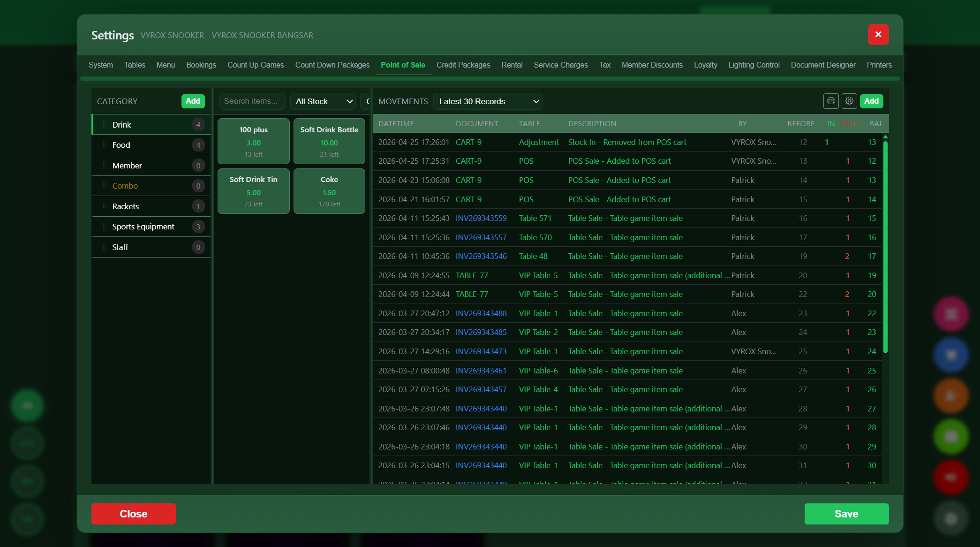Select the 100 plus item card
This screenshot has width=980, height=547.
(x=254, y=141)
